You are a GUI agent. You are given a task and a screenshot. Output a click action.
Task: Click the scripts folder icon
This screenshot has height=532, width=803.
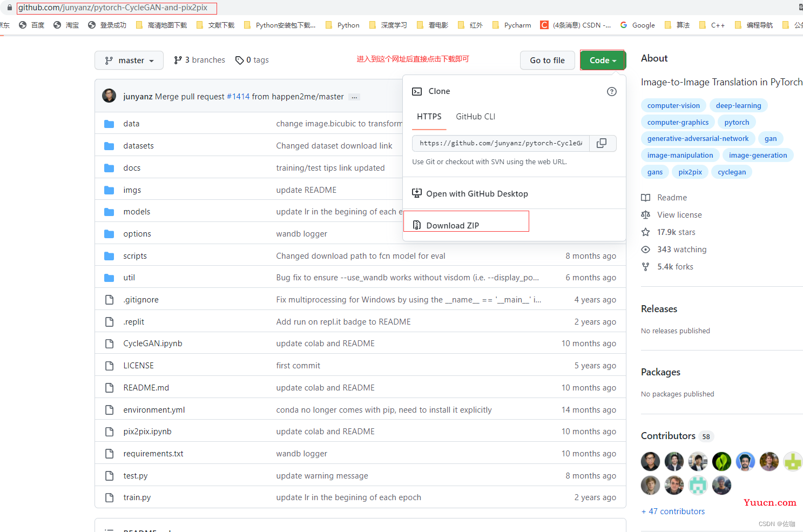(x=109, y=256)
